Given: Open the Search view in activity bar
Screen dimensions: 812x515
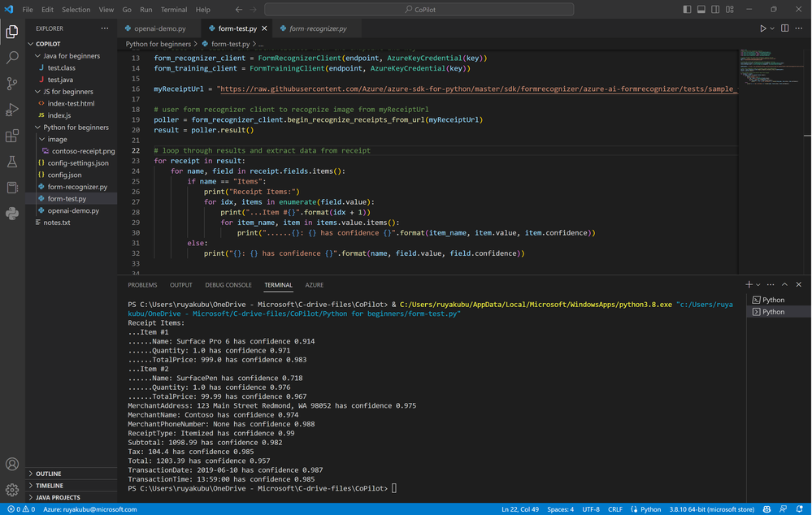Looking at the screenshot, I should coord(12,58).
